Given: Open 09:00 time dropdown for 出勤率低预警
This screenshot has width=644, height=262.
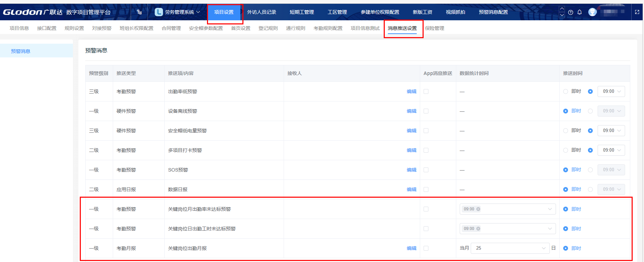Looking at the screenshot, I should point(611,91).
